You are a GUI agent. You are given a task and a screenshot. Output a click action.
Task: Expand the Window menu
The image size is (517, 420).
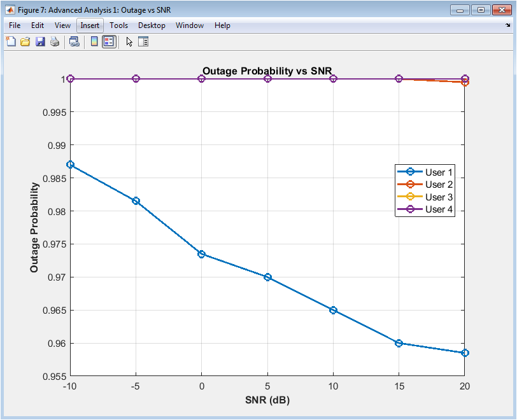coord(190,25)
